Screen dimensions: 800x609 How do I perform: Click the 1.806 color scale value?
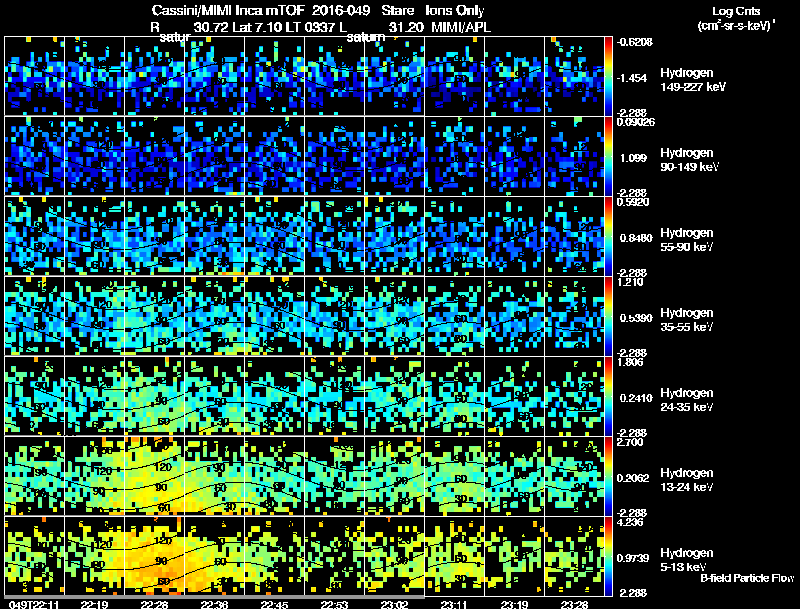631,363
